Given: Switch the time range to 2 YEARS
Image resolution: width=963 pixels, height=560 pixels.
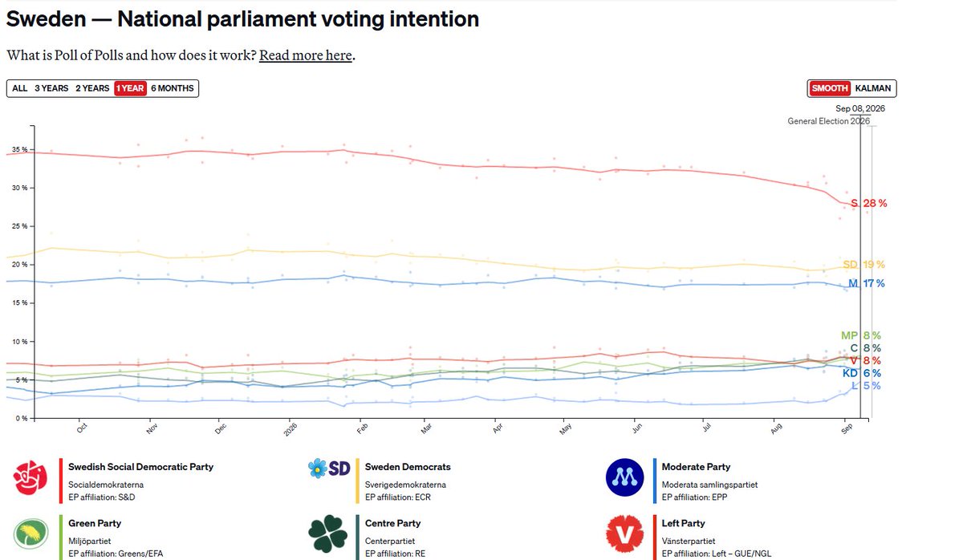Looking at the screenshot, I should [92, 88].
